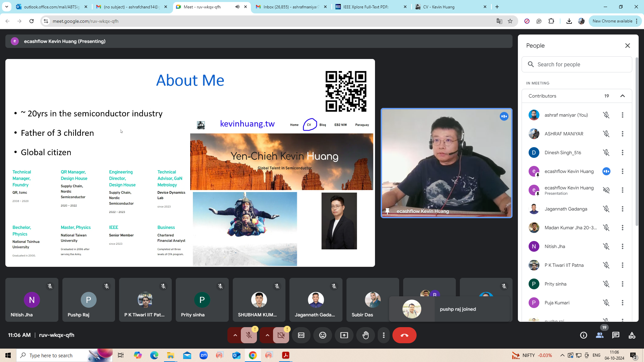
Task: Toggle the camera on/off button
Action: tap(281, 335)
